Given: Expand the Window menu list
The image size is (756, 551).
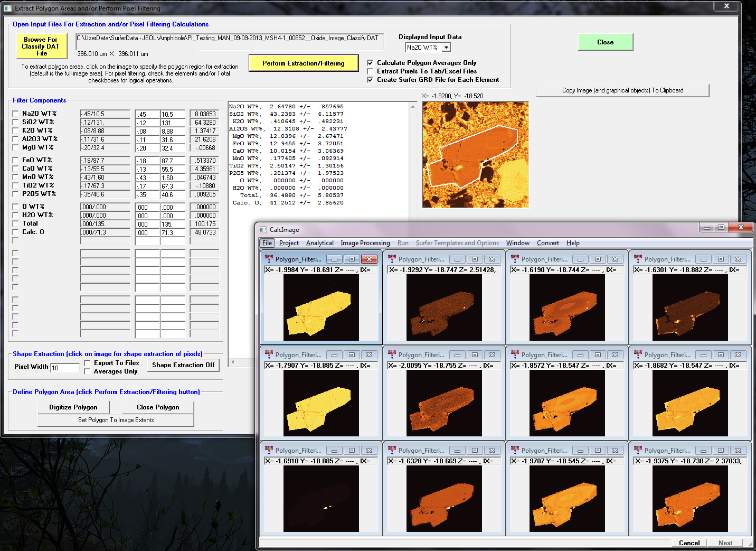Looking at the screenshot, I should point(517,243).
